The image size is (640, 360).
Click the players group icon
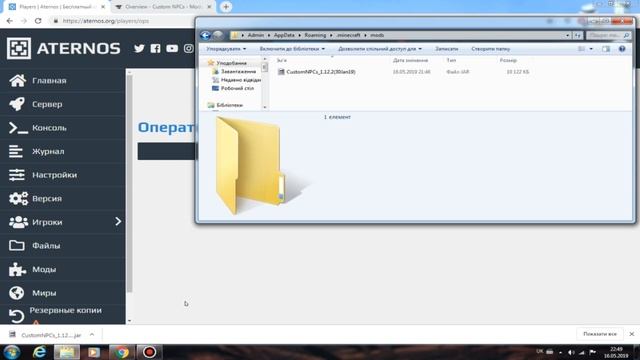[18, 222]
